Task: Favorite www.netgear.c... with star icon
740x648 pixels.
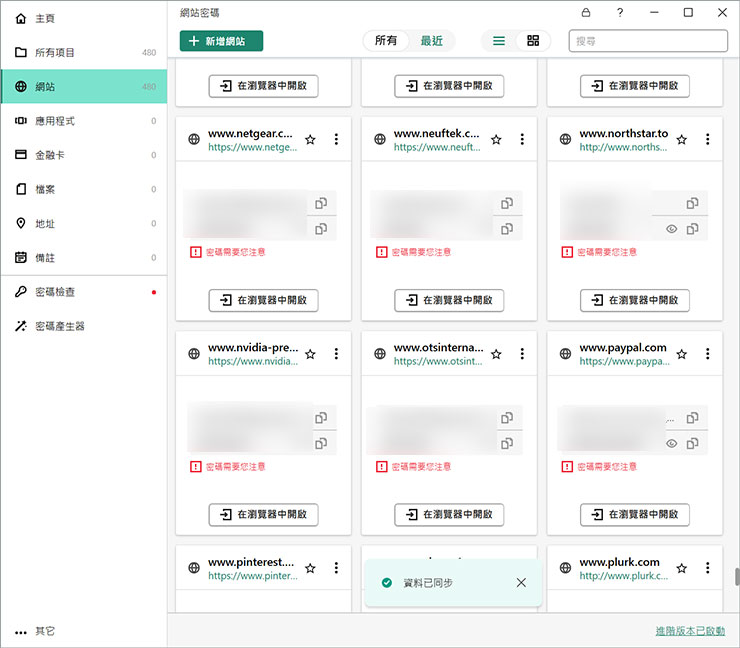Action: [x=310, y=140]
